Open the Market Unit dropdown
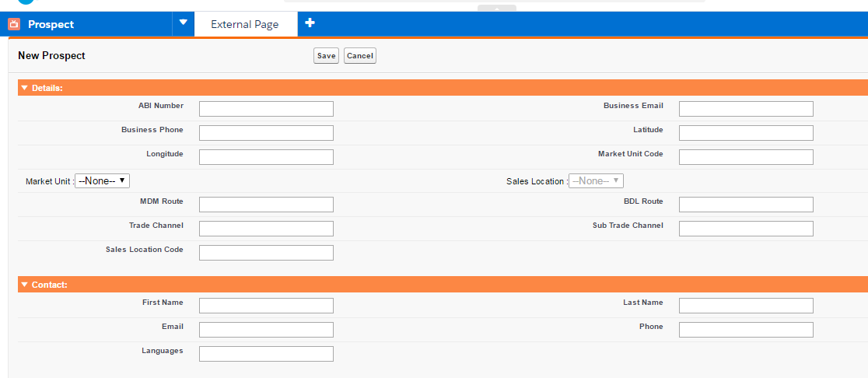The height and width of the screenshot is (378, 868). click(x=103, y=181)
